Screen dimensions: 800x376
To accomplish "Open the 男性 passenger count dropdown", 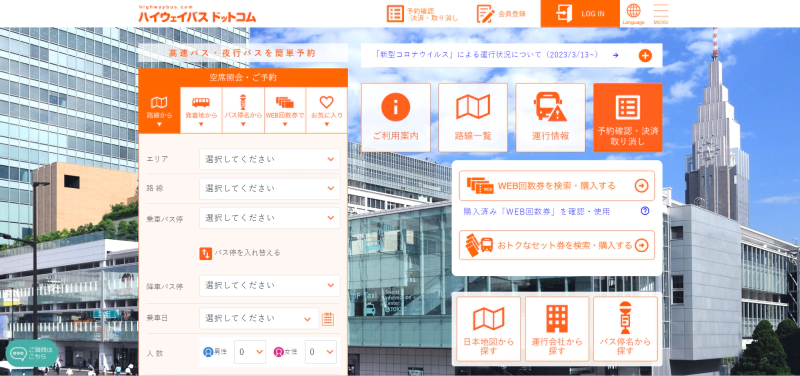I will (250, 352).
